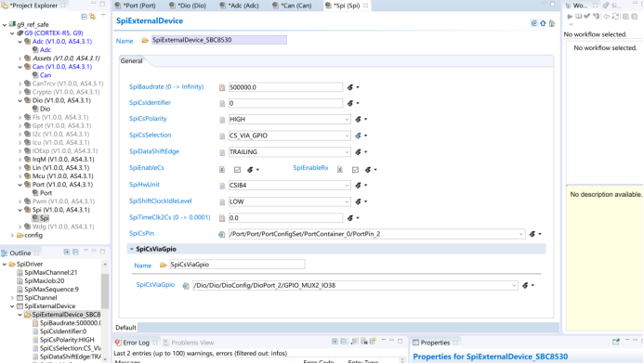Click the SpiBaudrate value field
The width and height of the screenshot is (644, 363).
[285, 87]
